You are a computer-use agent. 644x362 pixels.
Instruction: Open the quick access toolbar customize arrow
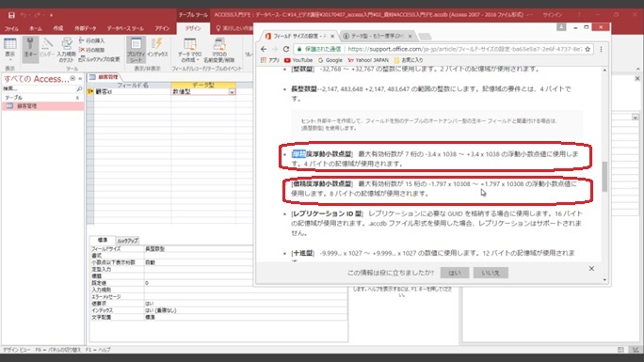51,16
